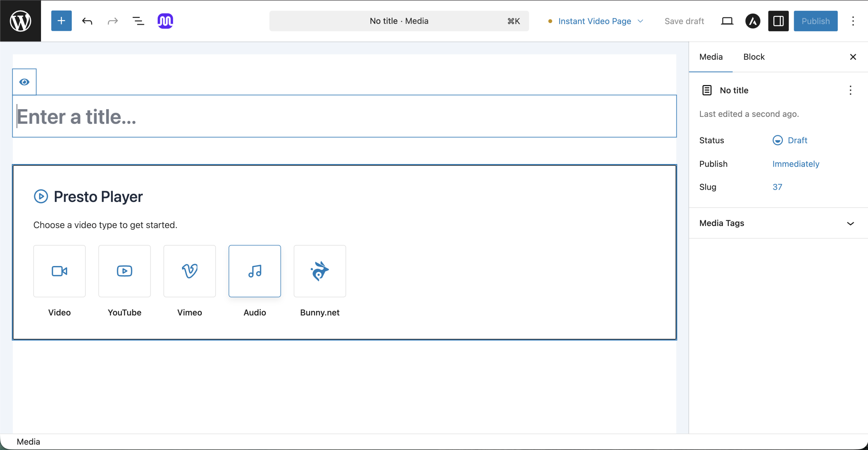Open the block inserter

tap(61, 21)
